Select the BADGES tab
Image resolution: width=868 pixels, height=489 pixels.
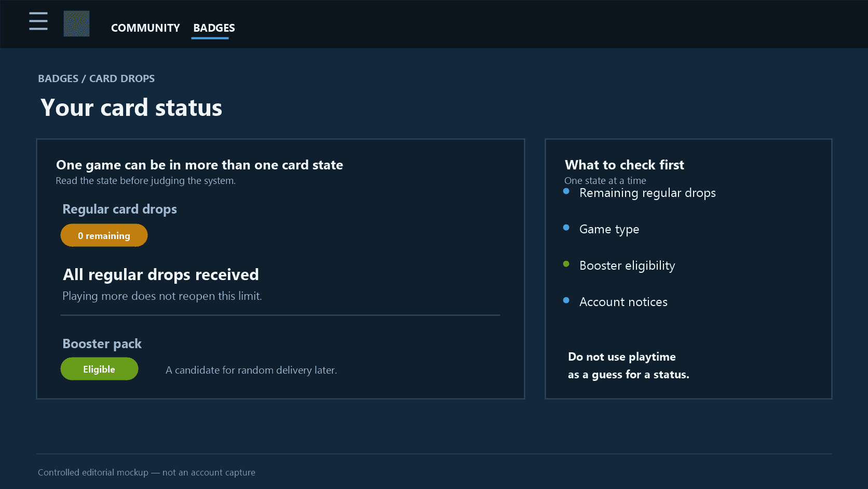pos(214,28)
